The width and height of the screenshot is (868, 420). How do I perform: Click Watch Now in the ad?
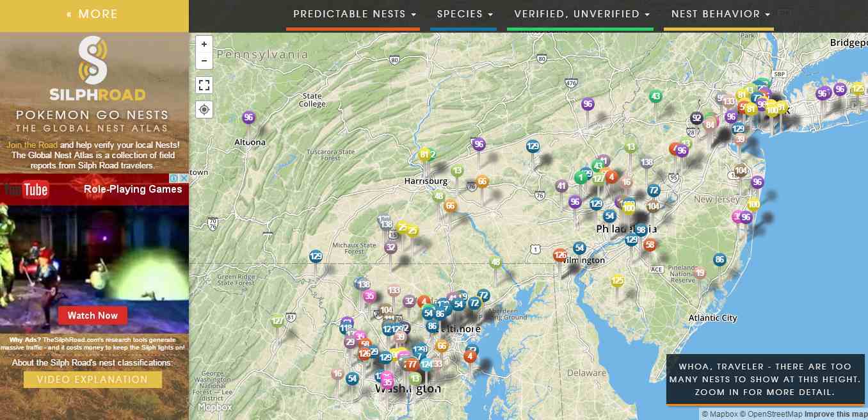[93, 315]
